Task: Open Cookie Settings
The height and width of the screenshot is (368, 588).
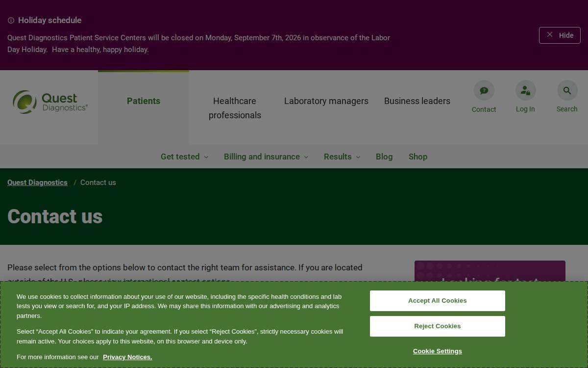Action: click(x=438, y=351)
